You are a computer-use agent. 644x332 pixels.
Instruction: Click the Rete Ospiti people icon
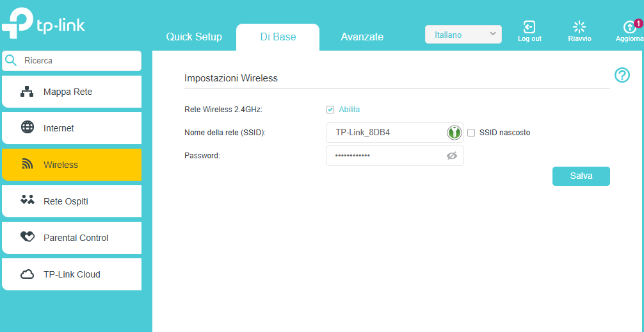(28, 201)
